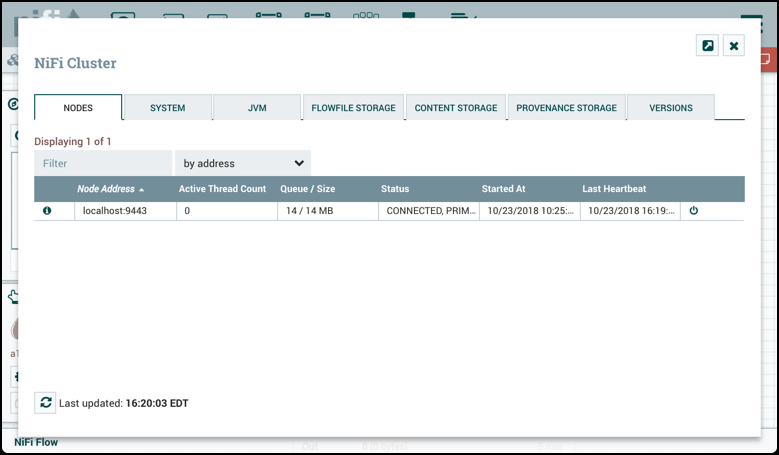Click started-at cell '10/23/2018 10:25:...'
Image resolution: width=779 pixels, height=455 pixels.
pyautogui.click(x=530, y=211)
